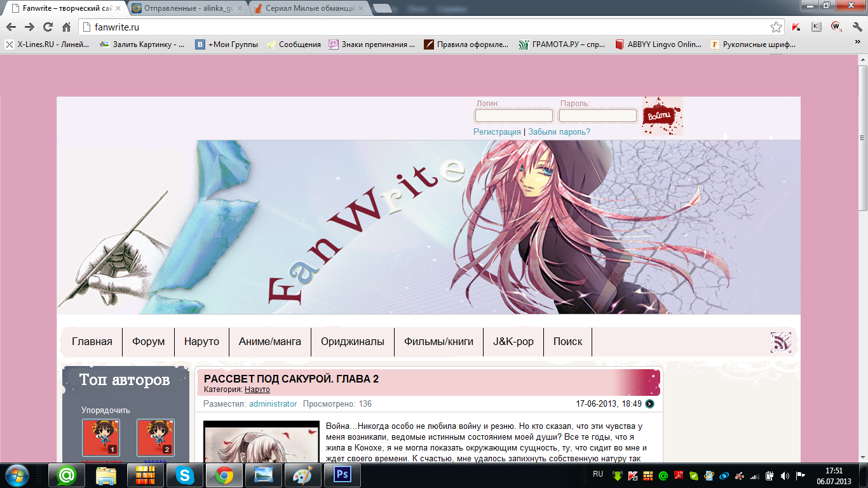This screenshot has height=488, width=868.
Task: Open the power plug tray icon
Action: (770, 475)
